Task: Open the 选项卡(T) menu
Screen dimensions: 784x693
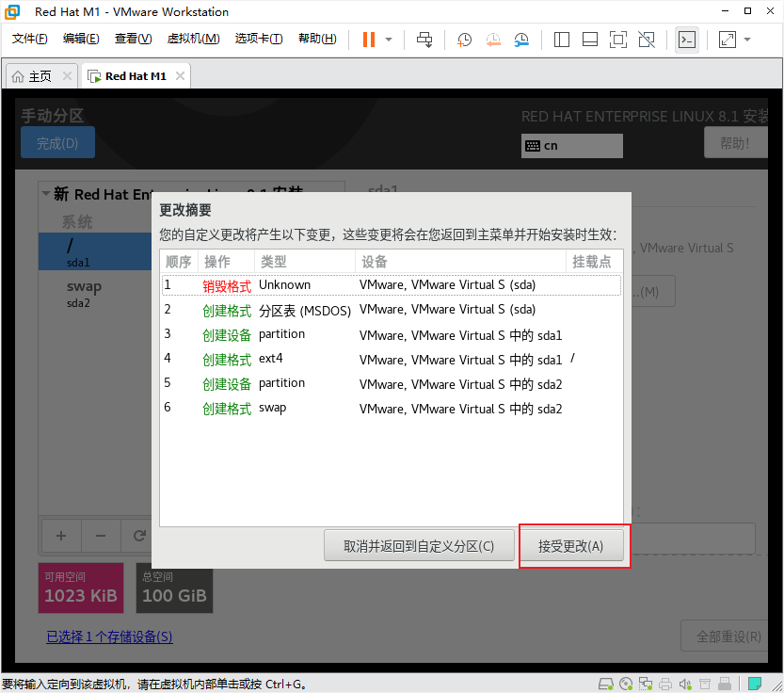Action: pos(259,39)
